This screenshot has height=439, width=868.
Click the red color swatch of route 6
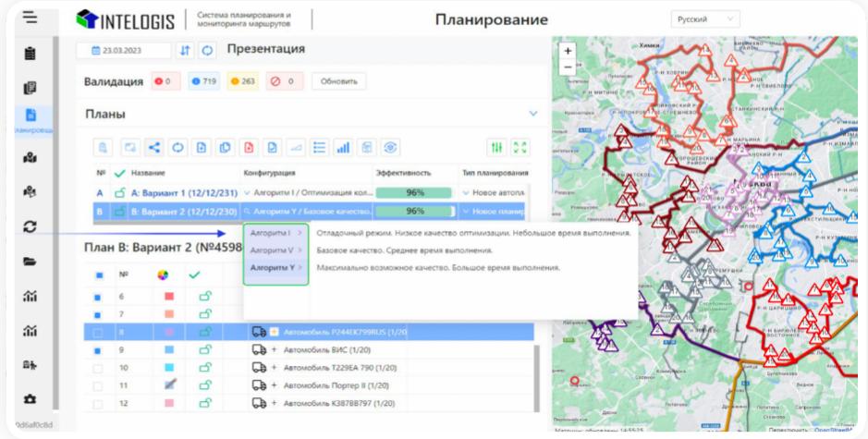tap(169, 297)
